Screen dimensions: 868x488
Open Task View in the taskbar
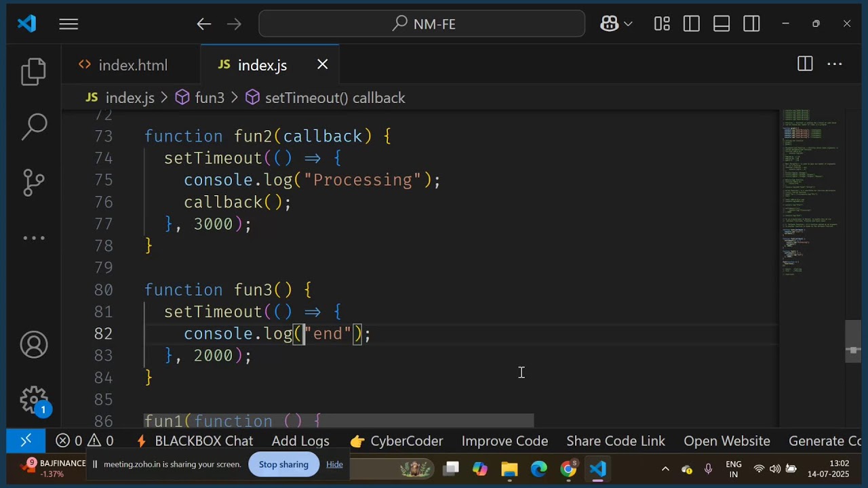(x=451, y=468)
